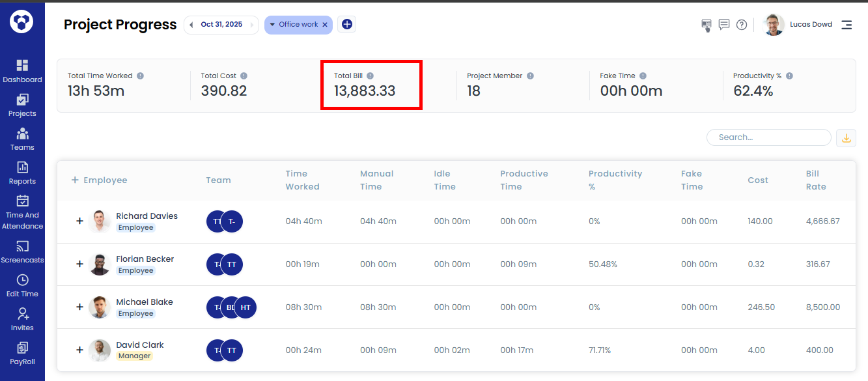Remove the Office work filter chip

(325, 25)
